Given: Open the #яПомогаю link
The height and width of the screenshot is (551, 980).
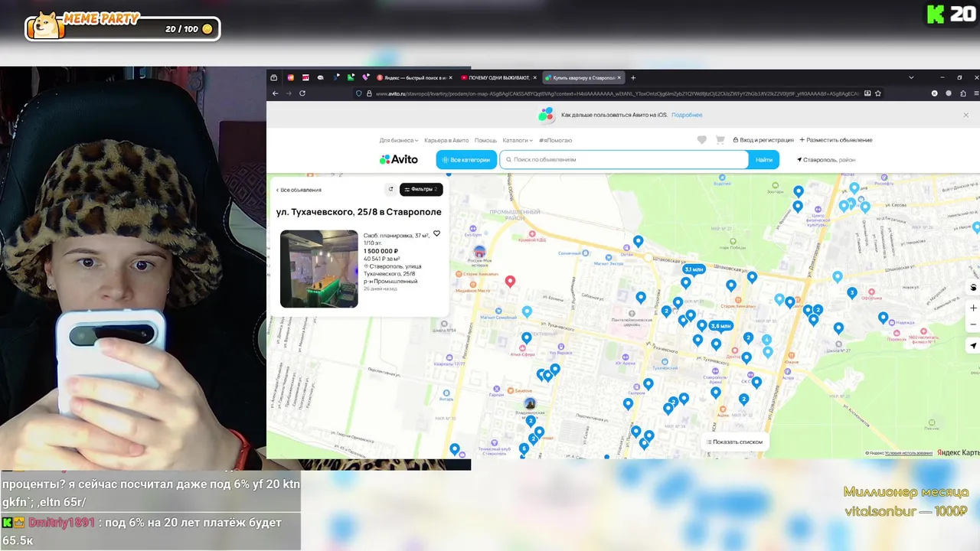Looking at the screenshot, I should (x=555, y=140).
